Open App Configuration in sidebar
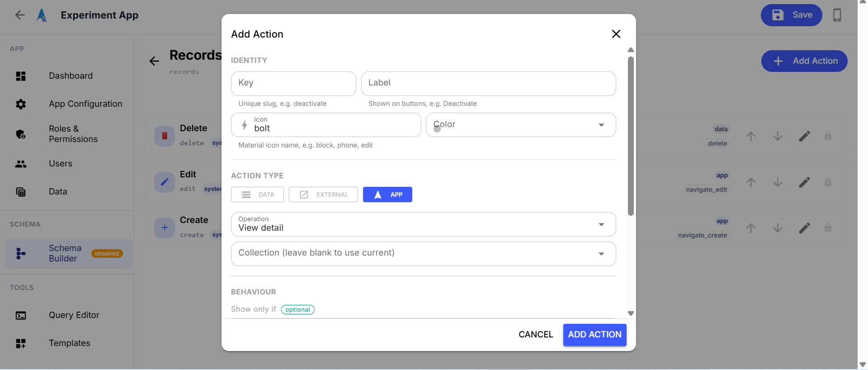The image size is (868, 370). tap(67, 104)
